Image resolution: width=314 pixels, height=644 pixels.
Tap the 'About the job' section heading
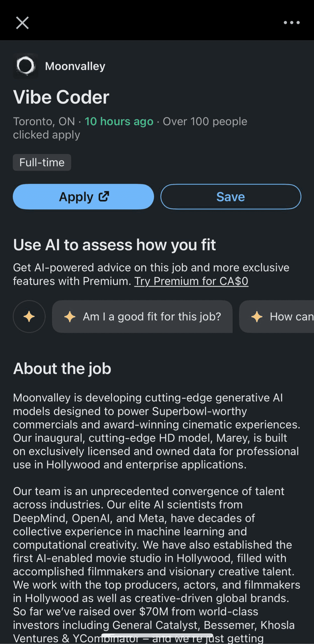[x=62, y=368]
